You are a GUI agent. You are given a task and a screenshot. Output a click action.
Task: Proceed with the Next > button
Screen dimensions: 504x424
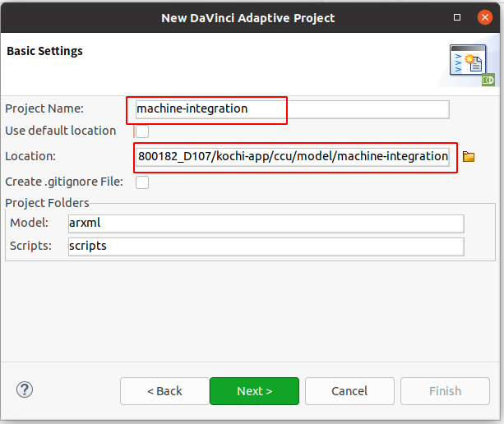[254, 391]
